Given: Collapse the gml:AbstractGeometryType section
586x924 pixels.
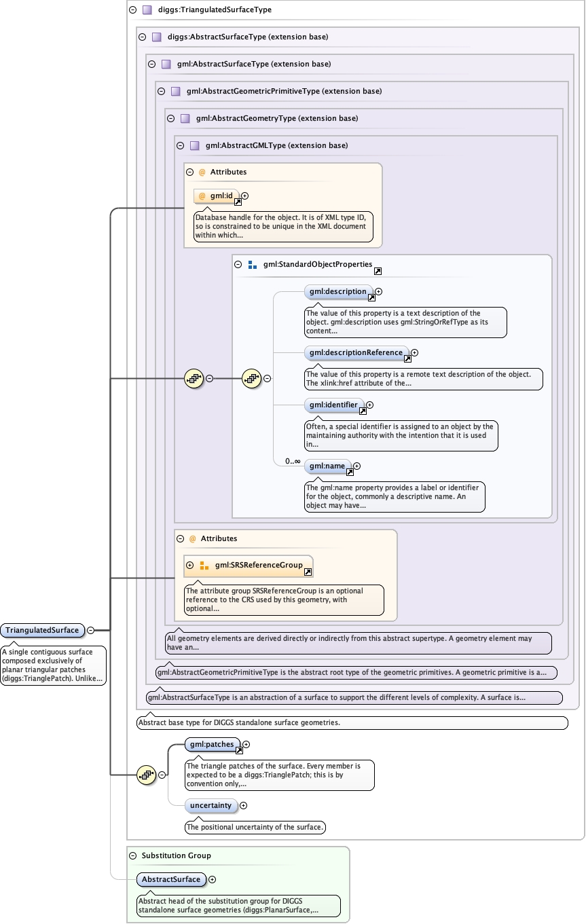Looking at the screenshot, I should 170,118.
